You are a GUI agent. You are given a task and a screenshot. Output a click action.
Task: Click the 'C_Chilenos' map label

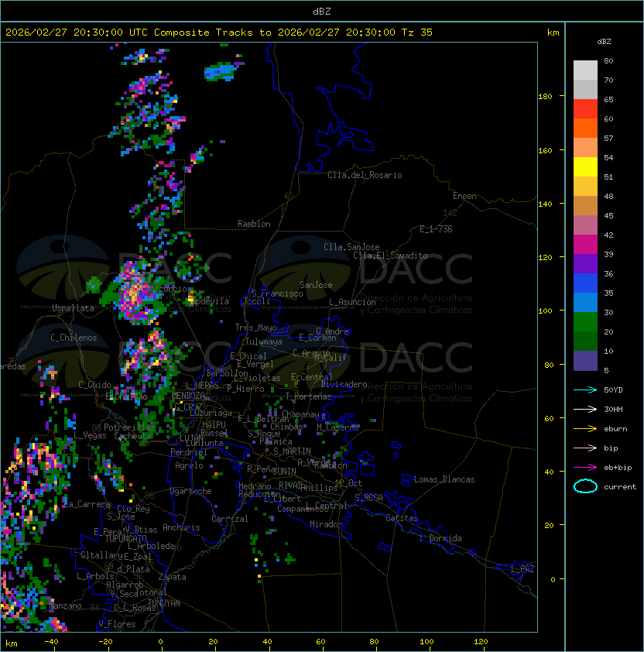coord(74,338)
